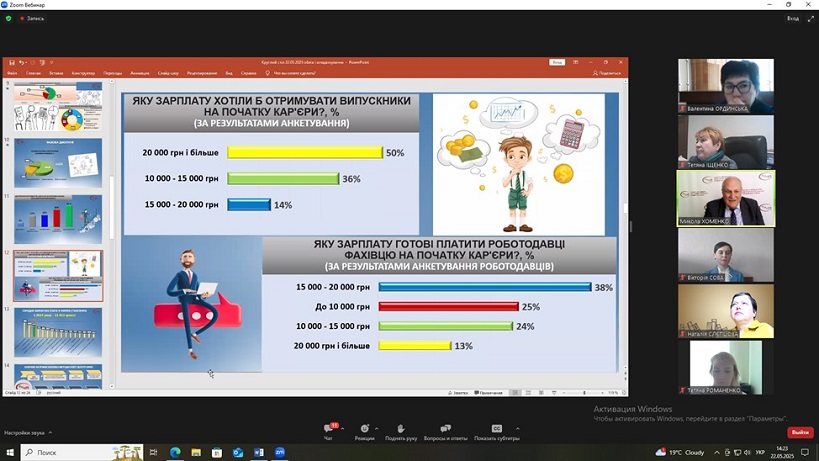Switch to the Анимация ribbon tab

139,73
